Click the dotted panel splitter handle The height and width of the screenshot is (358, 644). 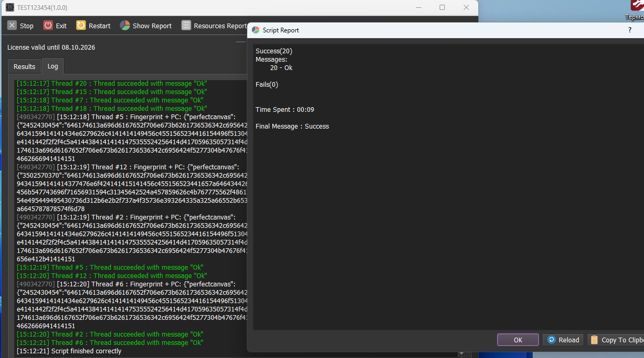240,41
